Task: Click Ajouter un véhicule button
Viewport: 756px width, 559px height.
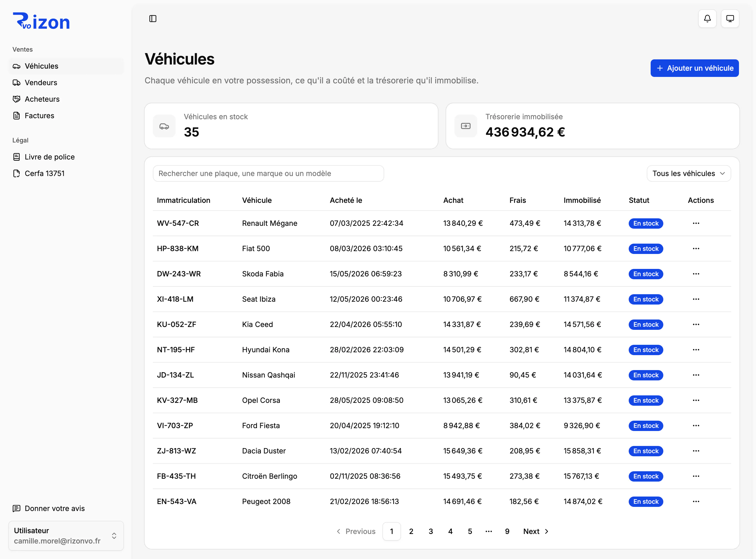Action: [694, 68]
